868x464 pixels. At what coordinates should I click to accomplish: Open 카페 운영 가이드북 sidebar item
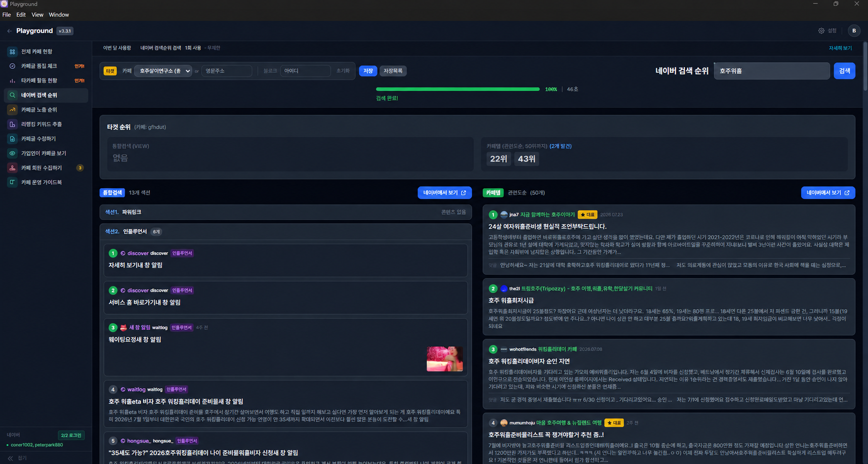point(46,182)
